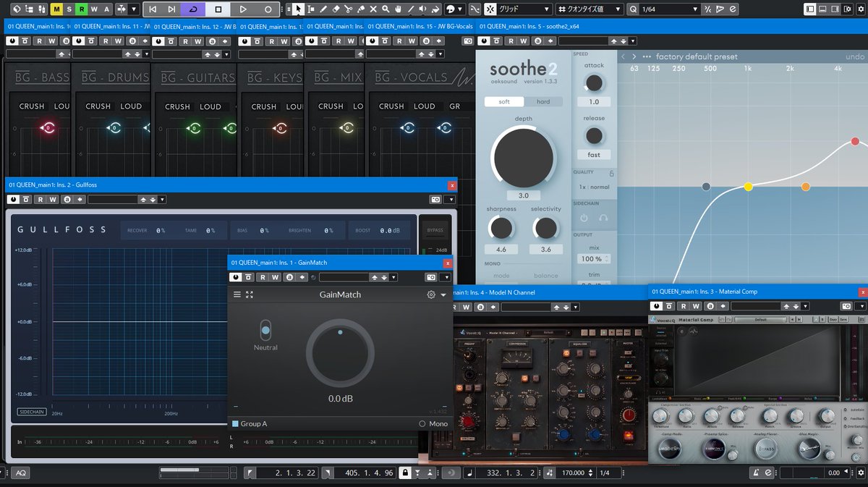The height and width of the screenshot is (487, 868).
Task: Expand the GainMatch dropdown caret beside gear
Action: pyautogui.click(x=443, y=295)
